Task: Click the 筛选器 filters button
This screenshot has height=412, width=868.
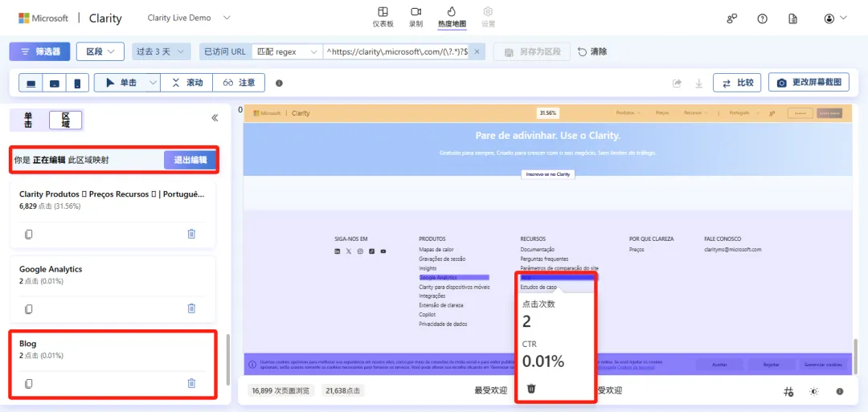Action: (40, 51)
